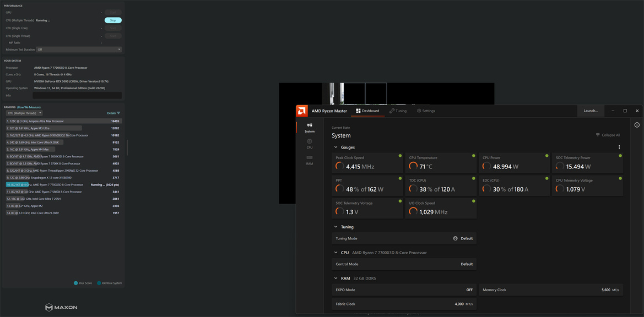This screenshot has height=317, width=644.
Task: Click the SOC Telemetry Power gauge dial
Action: click(x=560, y=166)
